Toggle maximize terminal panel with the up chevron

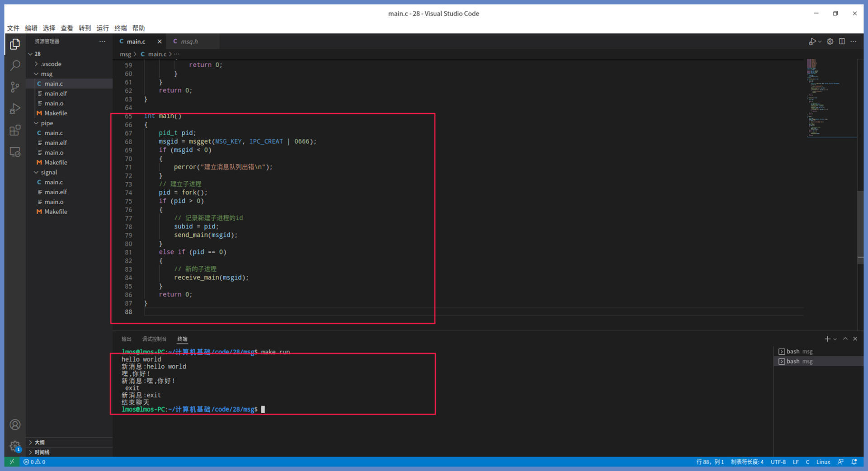click(x=845, y=339)
